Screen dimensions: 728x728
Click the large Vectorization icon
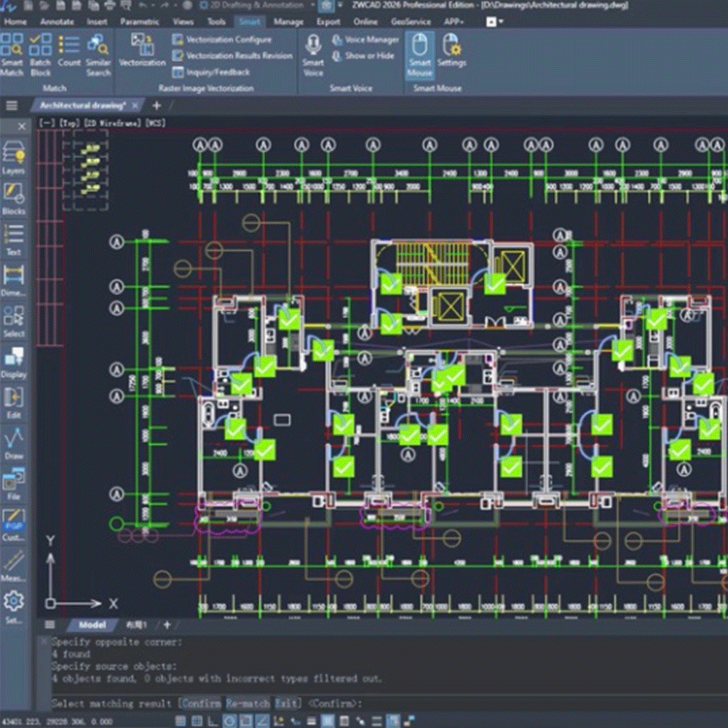[142, 50]
